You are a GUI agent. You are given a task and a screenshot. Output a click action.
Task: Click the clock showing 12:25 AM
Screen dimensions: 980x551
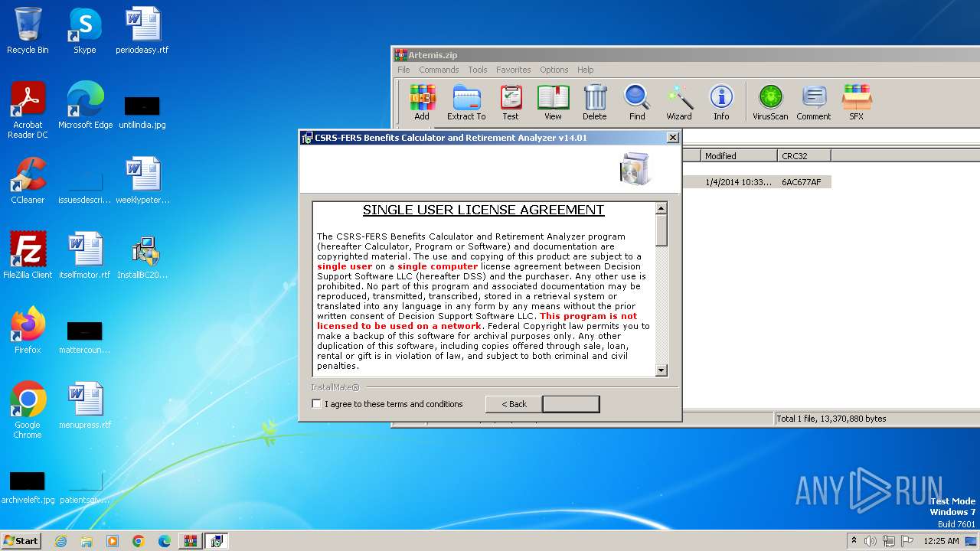tap(941, 541)
